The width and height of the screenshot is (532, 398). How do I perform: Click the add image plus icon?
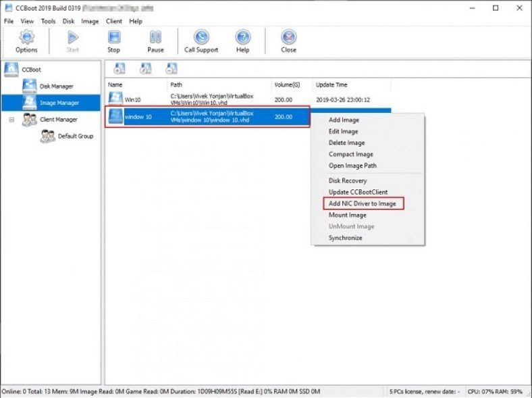click(x=119, y=68)
